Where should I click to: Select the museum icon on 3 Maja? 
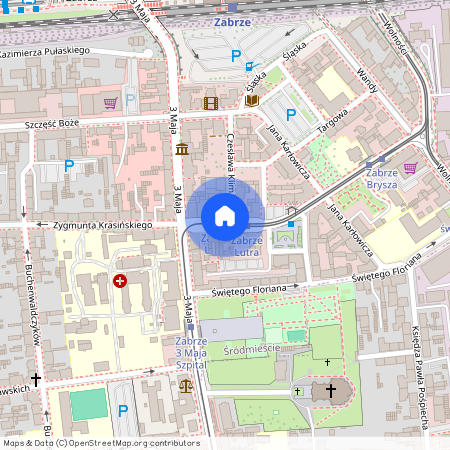(x=182, y=149)
